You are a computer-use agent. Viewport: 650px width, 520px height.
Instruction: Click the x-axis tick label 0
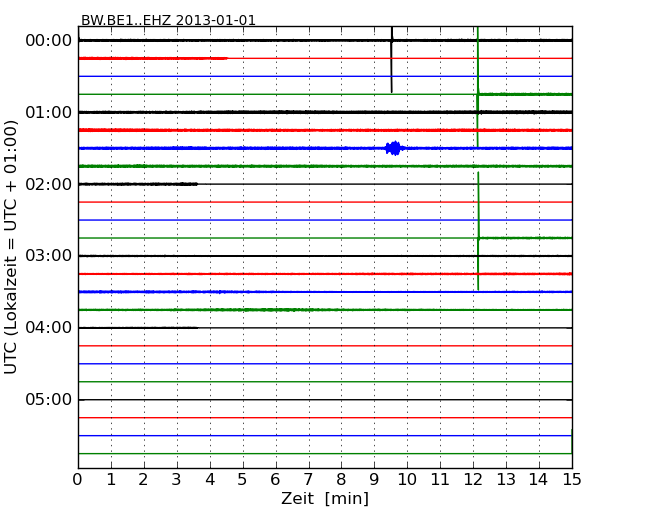click(x=78, y=480)
